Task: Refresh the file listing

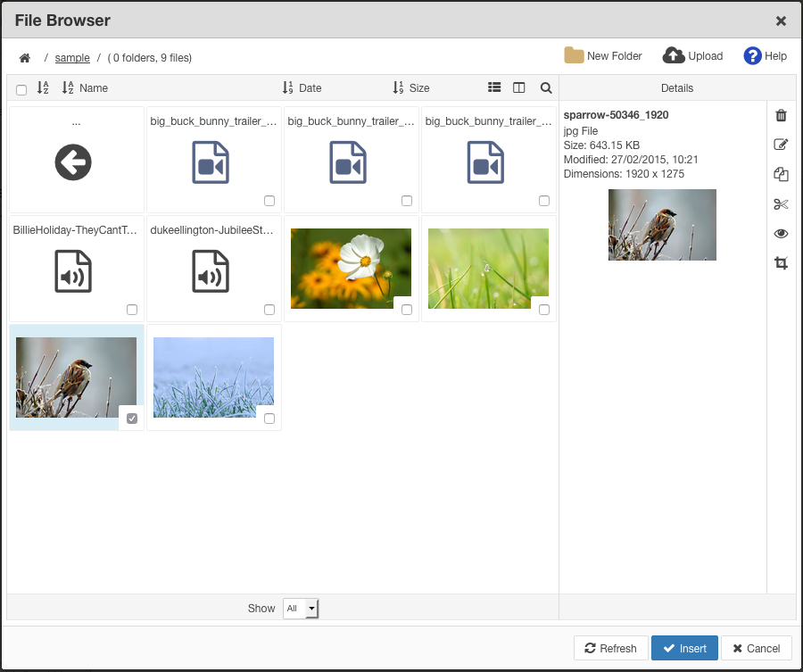Action: tap(610, 648)
